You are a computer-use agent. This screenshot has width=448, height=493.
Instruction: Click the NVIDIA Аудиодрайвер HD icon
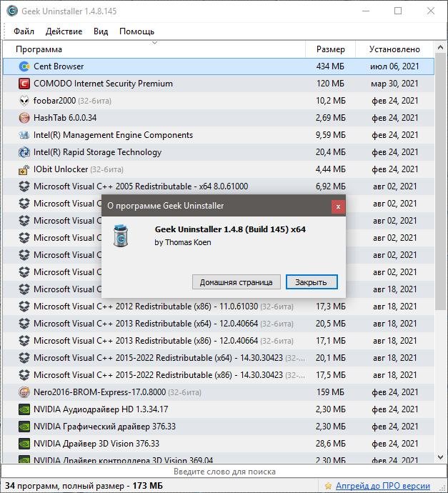coord(24,409)
